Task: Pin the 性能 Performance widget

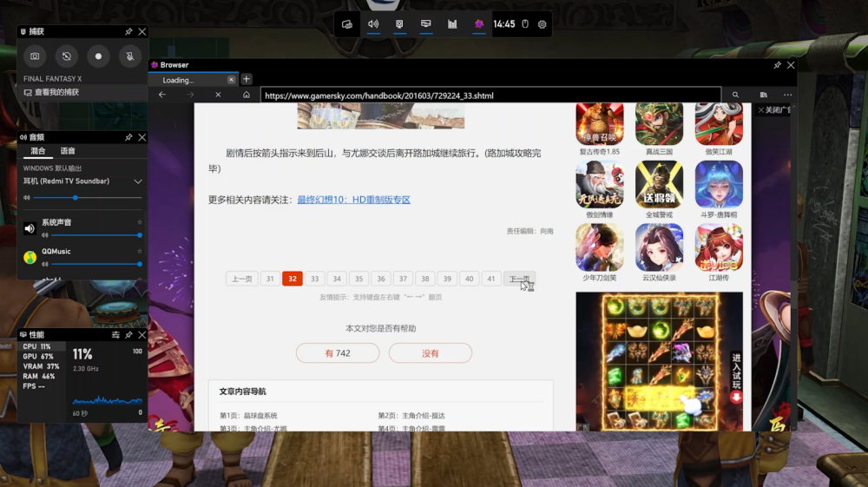Action: tap(128, 335)
